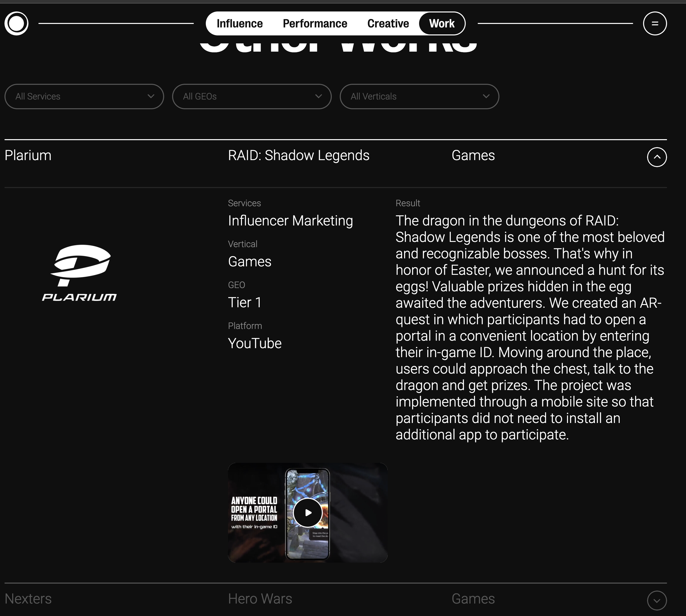Click the Plarium logo image

tap(79, 273)
